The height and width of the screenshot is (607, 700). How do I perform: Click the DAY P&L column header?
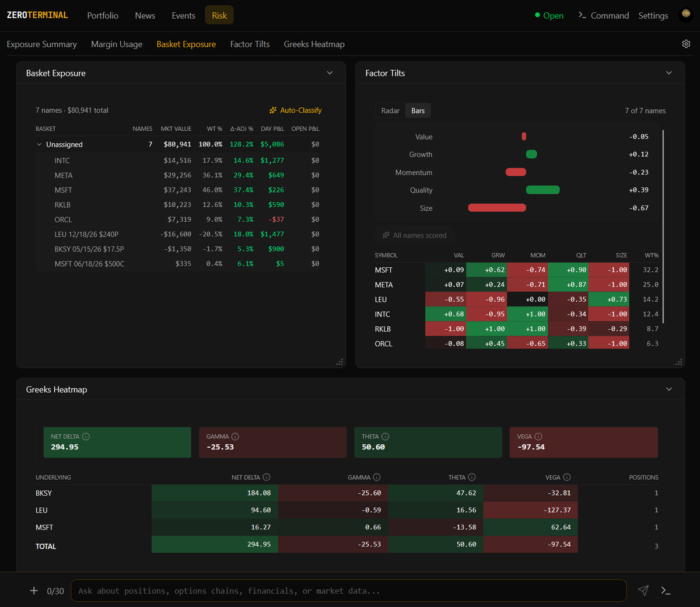click(272, 128)
